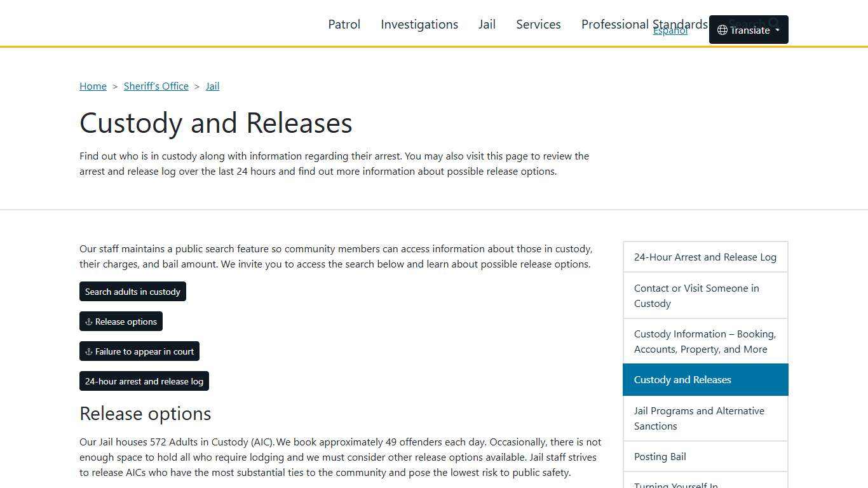Click the 24-hour arrest and release log button

[x=144, y=381]
